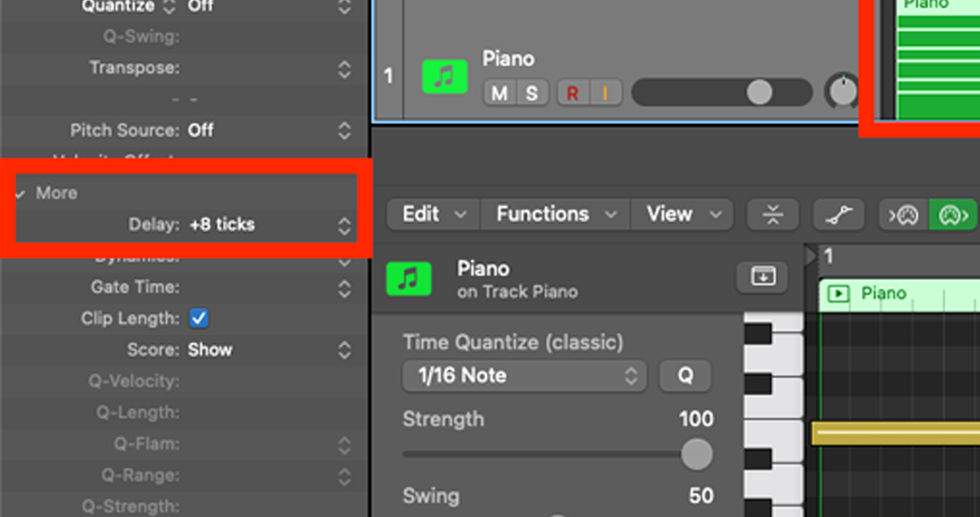This screenshot has width=980, height=517.
Task: Open the Edit menu in piano roll
Action: tap(433, 214)
